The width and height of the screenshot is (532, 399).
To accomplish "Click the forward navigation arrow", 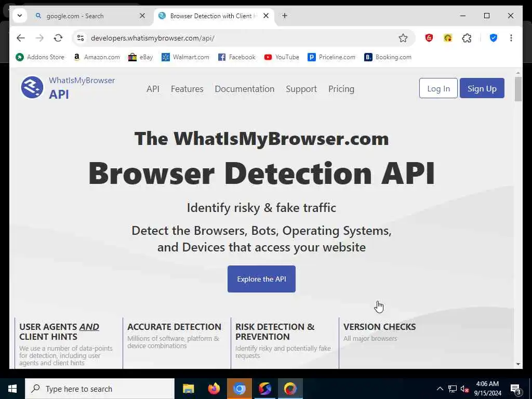I will [39, 38].
